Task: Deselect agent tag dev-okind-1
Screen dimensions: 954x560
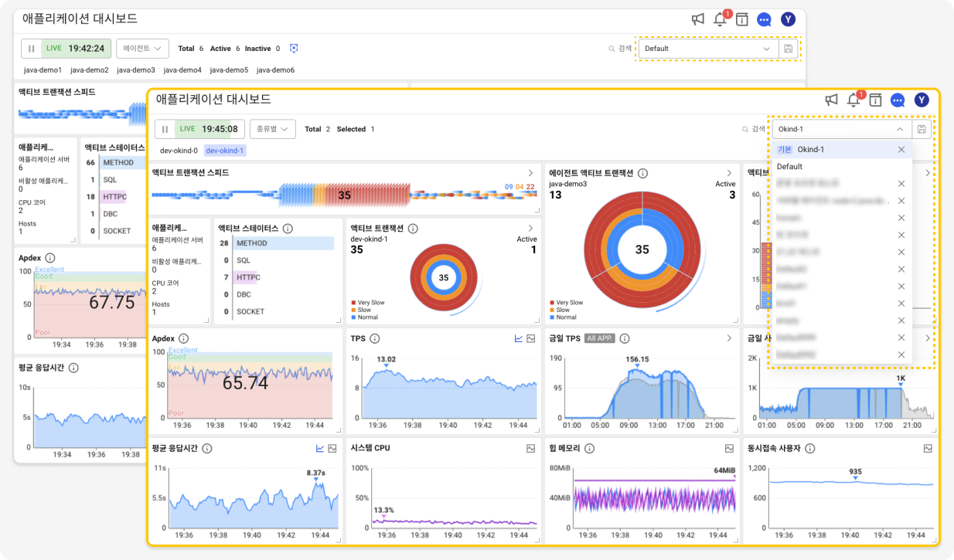Action: click(225, 151)
